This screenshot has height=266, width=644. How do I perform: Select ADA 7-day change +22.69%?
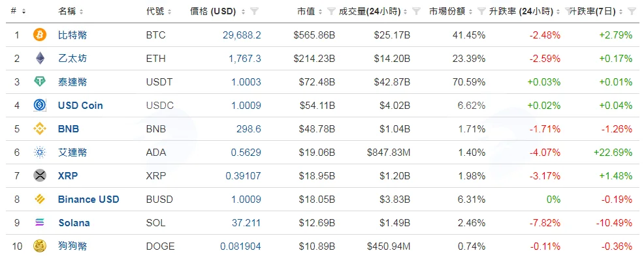(x=613, y=153)
